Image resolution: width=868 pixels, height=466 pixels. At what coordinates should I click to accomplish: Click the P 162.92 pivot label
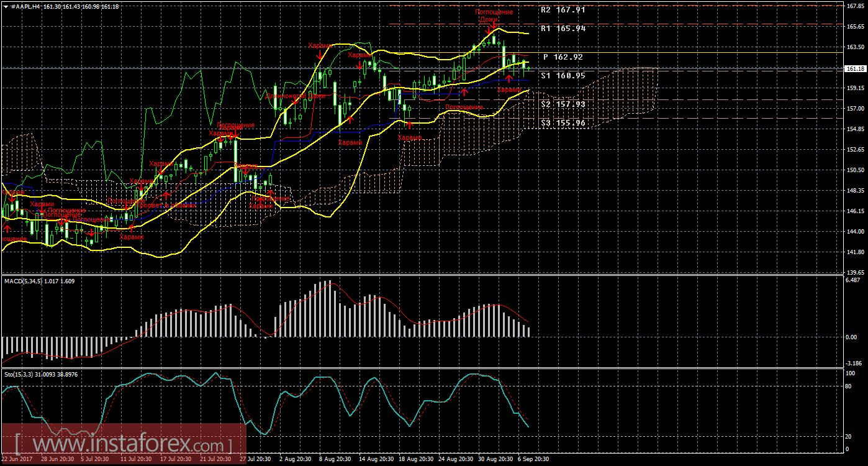point(563,57)
